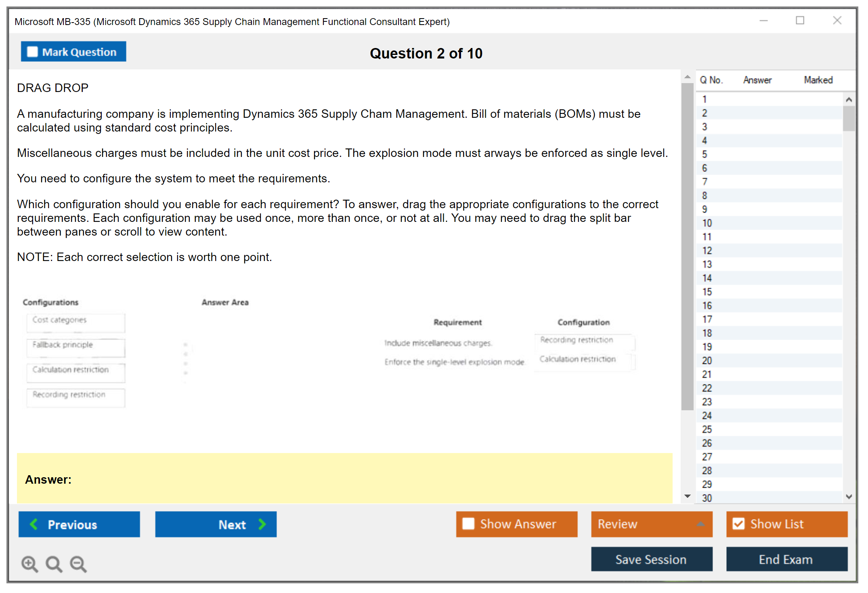Image resolution: width=868 pixels, height=593 pixels.
Task: Uncheck the Show List checkbox
Action: (738, 524)
